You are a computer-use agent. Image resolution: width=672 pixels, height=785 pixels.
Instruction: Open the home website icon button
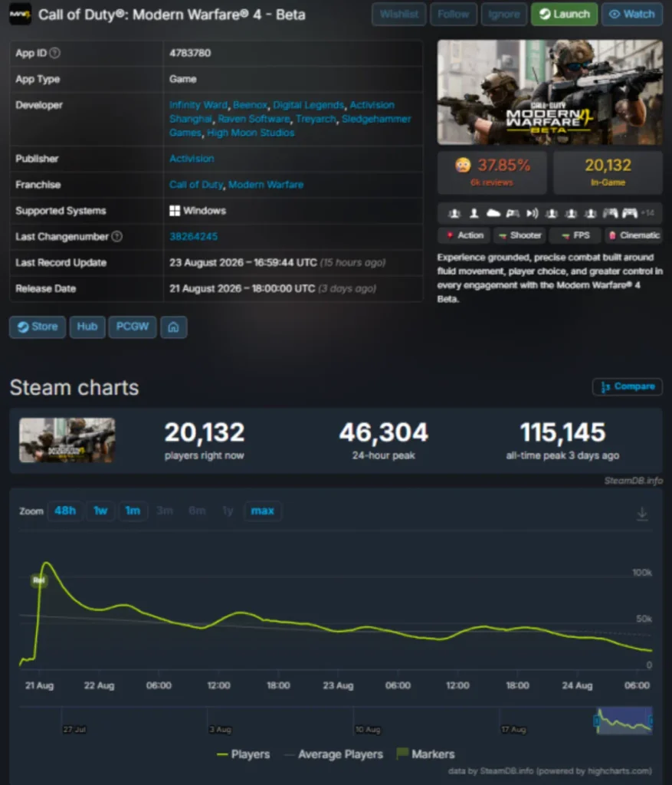pyautogui.click(x=174, y=327)
